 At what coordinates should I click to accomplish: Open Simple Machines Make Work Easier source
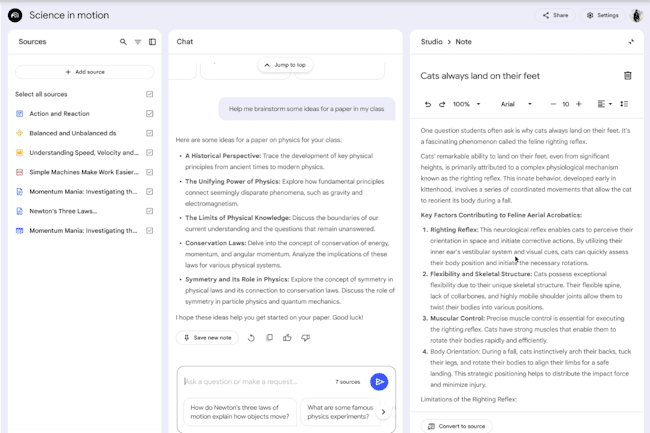(x=84, y=172)
